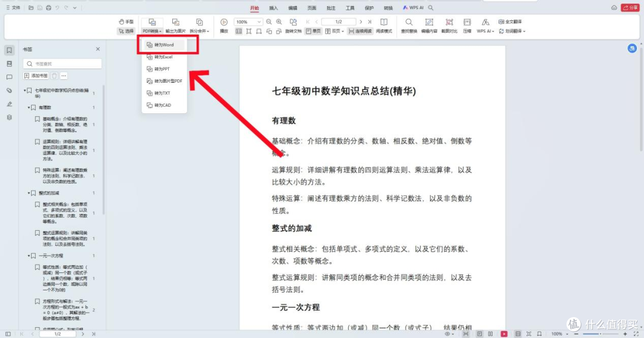Collapse the 整式的加减 bookmark node
The image size is (644, 338).
coord(29,193)
